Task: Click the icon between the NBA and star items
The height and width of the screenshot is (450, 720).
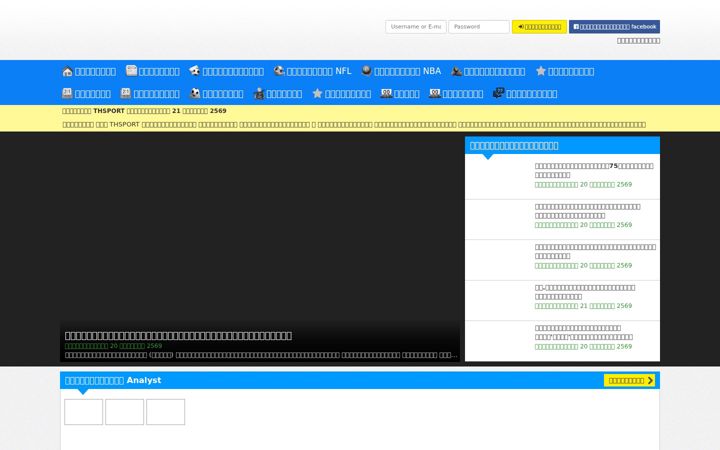Action: click(456, 71)
